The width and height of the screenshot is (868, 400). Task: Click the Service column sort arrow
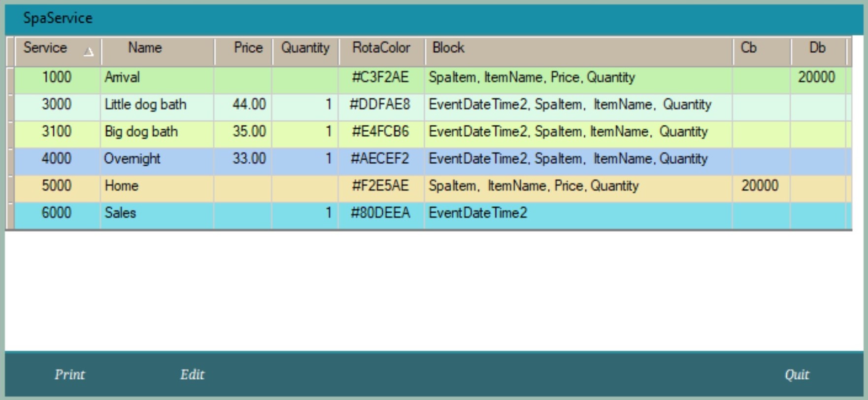[x=88, y=52]
